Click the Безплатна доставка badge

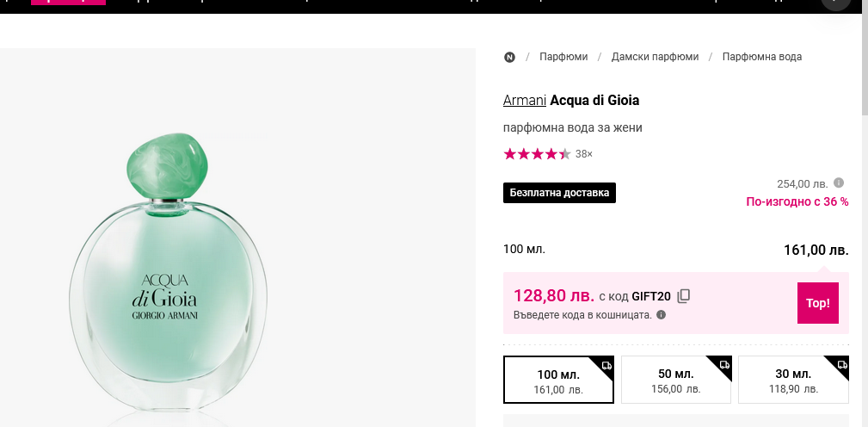559,193
